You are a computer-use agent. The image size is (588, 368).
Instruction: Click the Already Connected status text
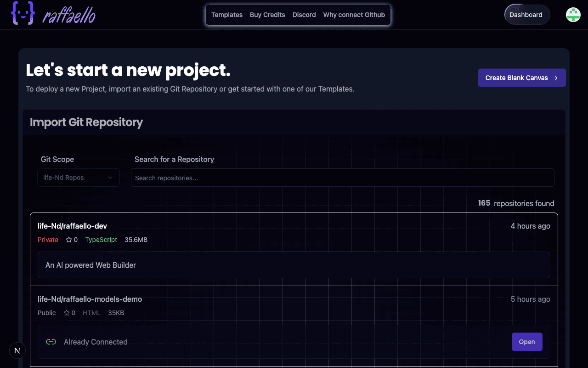click(96, 342)
